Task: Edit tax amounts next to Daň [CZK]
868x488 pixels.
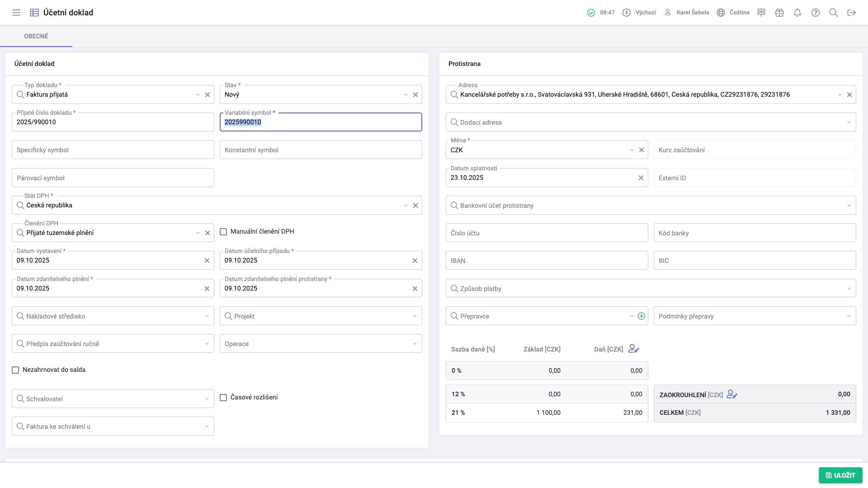Action: point(634,349)
